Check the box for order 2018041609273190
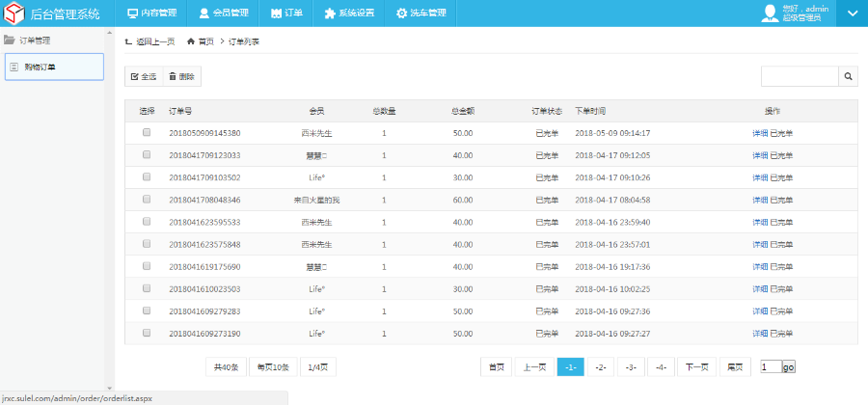The image size is (868, 405). pos(147,333)
